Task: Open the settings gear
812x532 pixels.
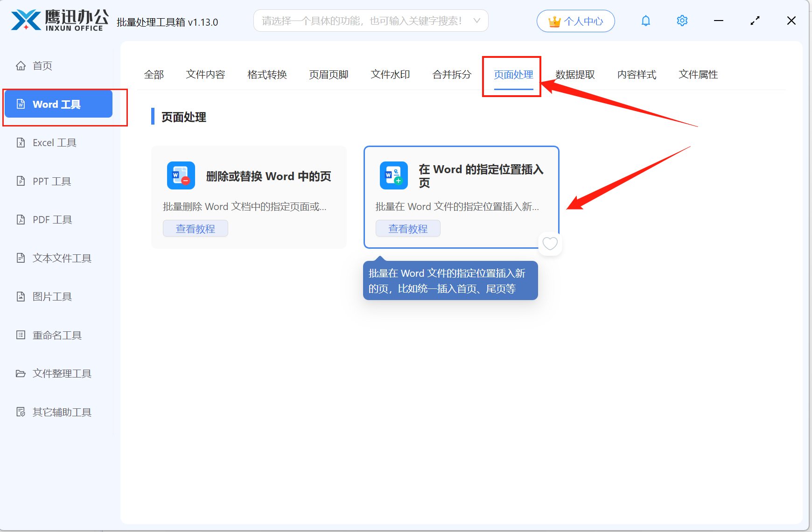Action: coord(682,21)
